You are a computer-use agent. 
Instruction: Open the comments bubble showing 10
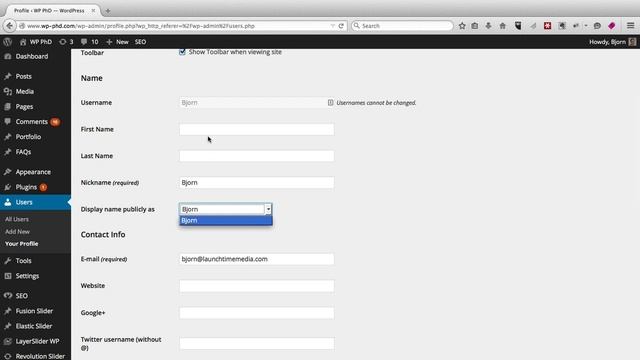[x=89, y=42]
